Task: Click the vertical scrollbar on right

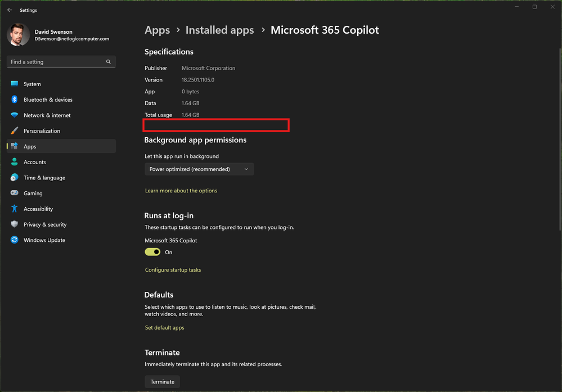Action: point(560,139)
